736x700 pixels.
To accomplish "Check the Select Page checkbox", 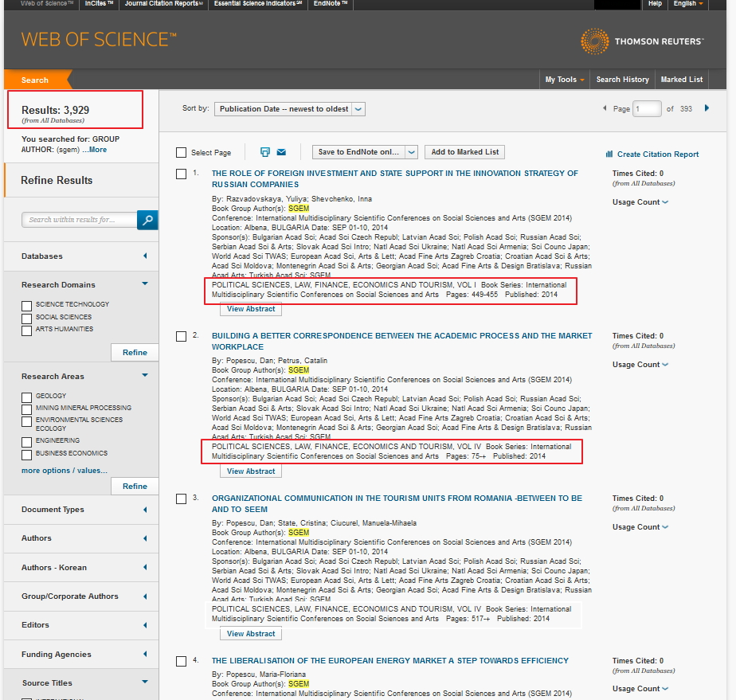I will [181, 152].
